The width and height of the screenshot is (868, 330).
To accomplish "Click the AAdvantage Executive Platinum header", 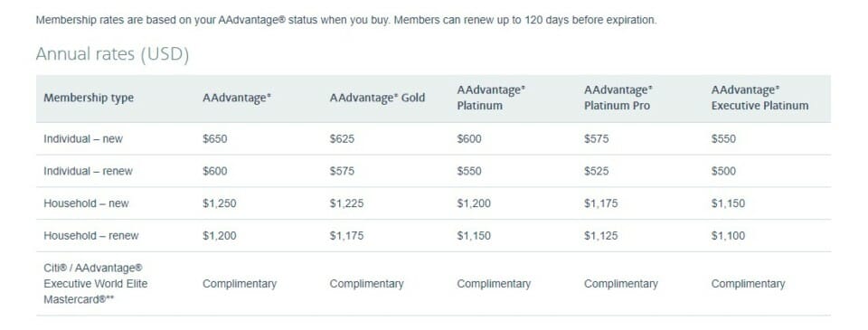I will pos(759,98).
